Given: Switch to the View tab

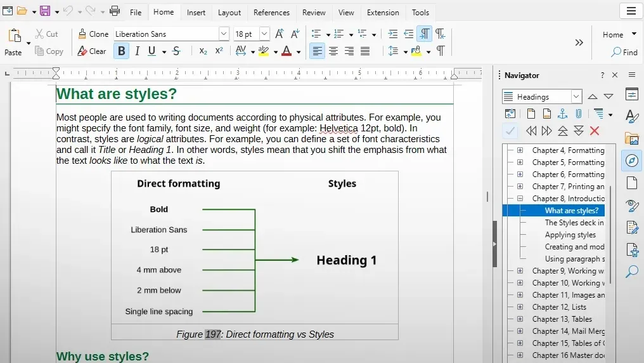Looking at the screenshot, I should point(346,12).
